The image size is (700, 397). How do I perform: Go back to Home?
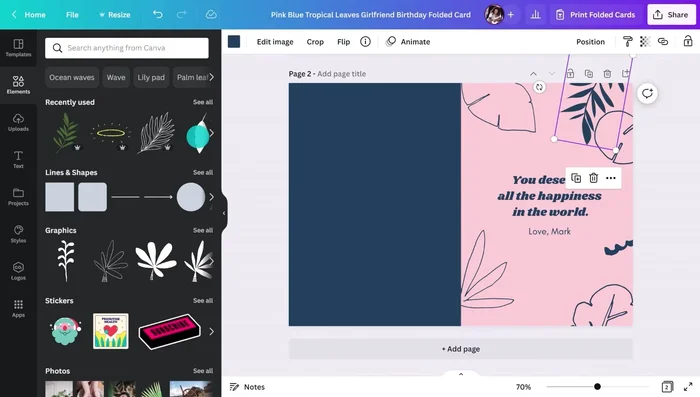29,15
